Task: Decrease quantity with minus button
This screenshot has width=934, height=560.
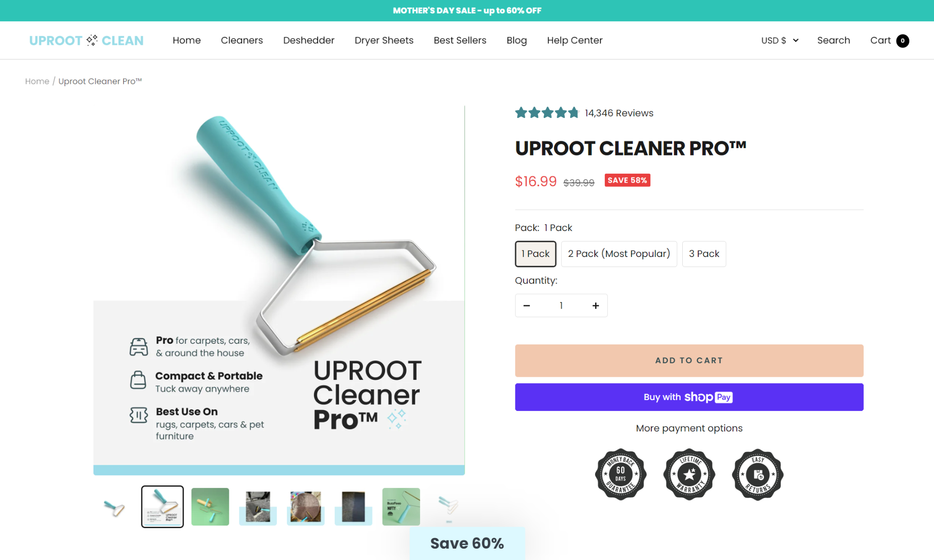Action: coord(527,305)
